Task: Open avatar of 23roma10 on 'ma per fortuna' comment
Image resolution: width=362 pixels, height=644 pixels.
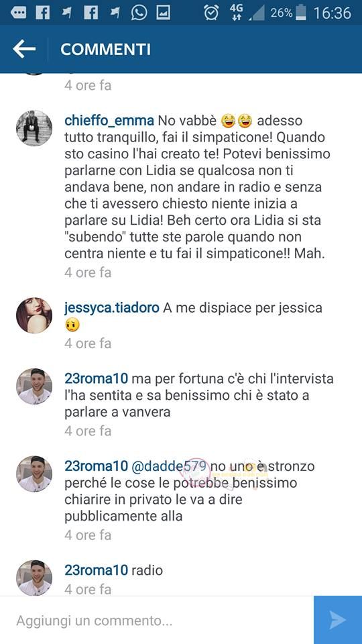Action: point(34,386)
